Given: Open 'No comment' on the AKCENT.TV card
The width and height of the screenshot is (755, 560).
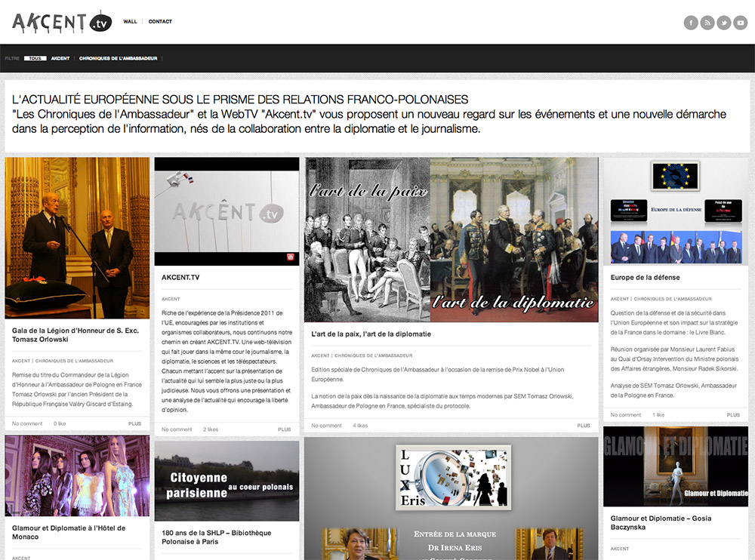Looking at the screenshot, I should (x=177, y=429).
